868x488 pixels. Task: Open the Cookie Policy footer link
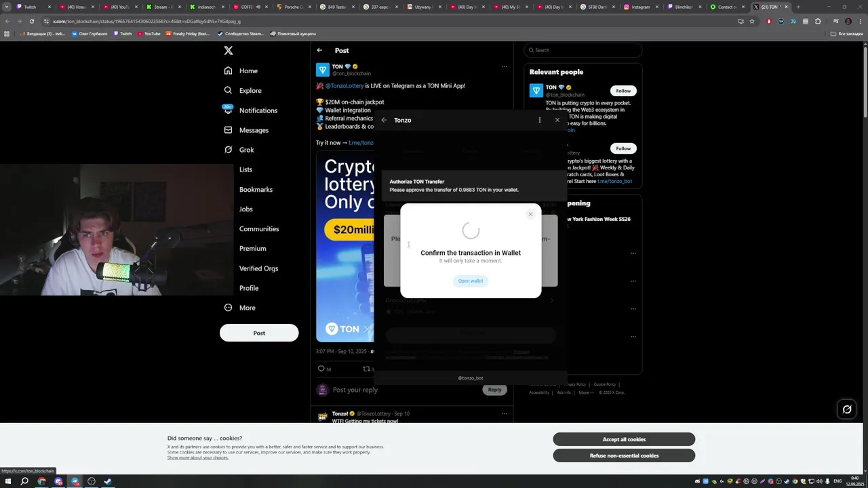point(605,384)
